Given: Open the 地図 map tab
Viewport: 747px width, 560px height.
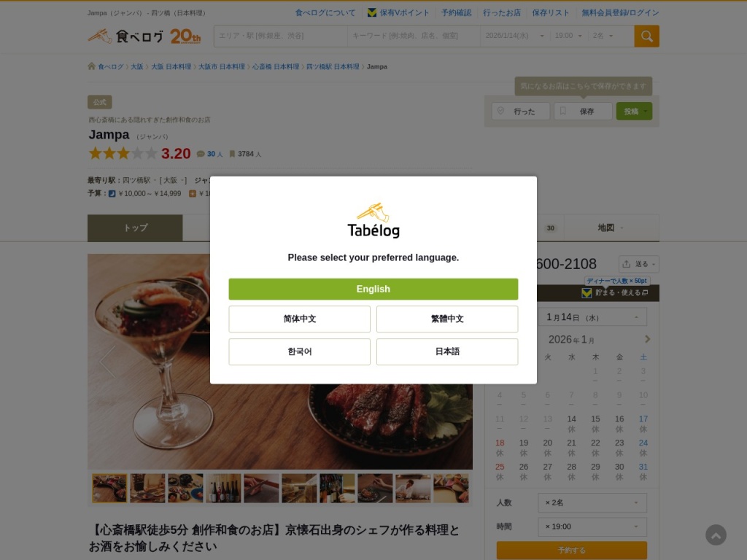Looking at the screenshot, I should coord(611,227).
